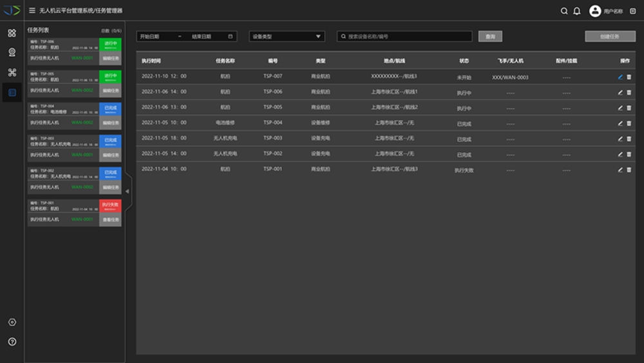Focus the device name search field
The width and height of the screenshot is (644, 363).
tap(406, 37)
